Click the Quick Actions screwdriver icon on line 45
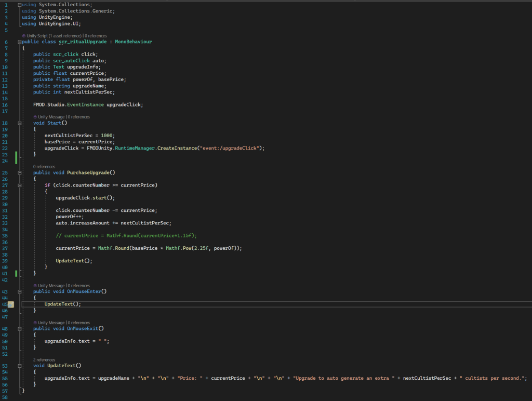This screenshot has width=532, height=401. point(11,304)
